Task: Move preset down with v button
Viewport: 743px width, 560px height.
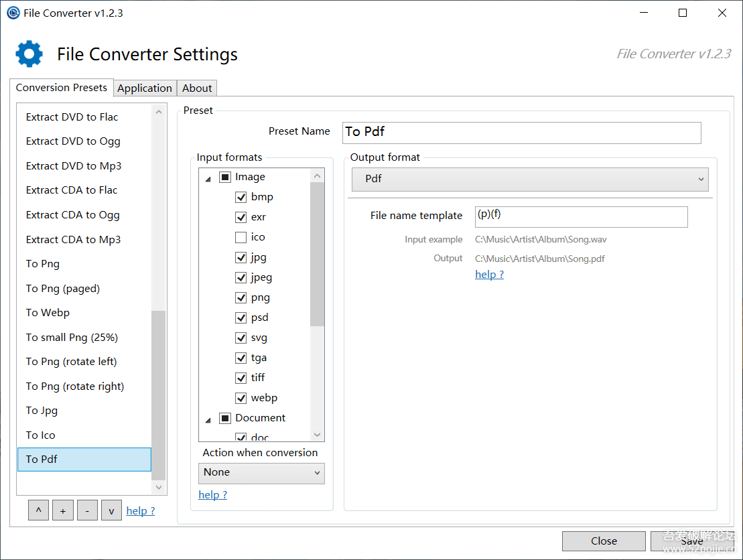Action: coord(111,510)
